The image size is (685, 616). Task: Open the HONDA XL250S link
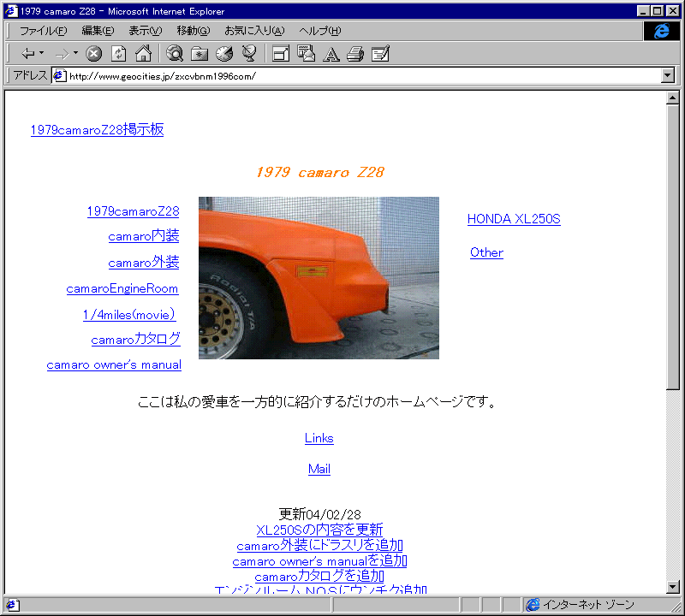514,219
